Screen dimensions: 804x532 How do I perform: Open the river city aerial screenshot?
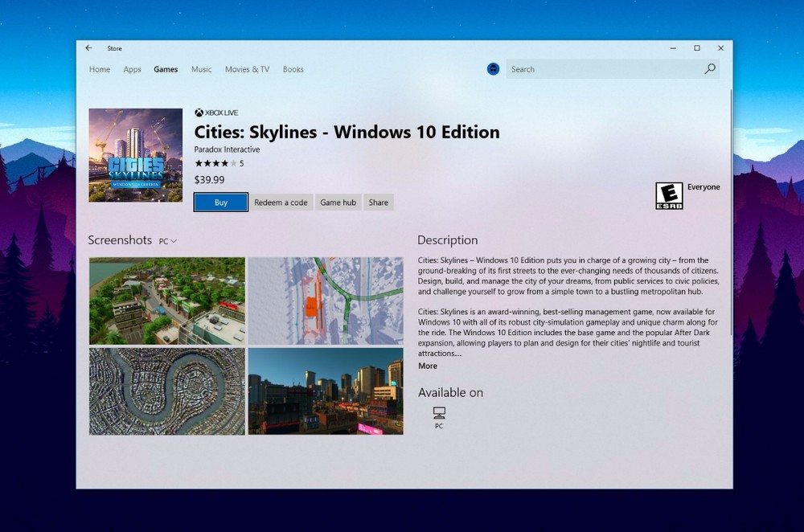[x=166, y=391]
